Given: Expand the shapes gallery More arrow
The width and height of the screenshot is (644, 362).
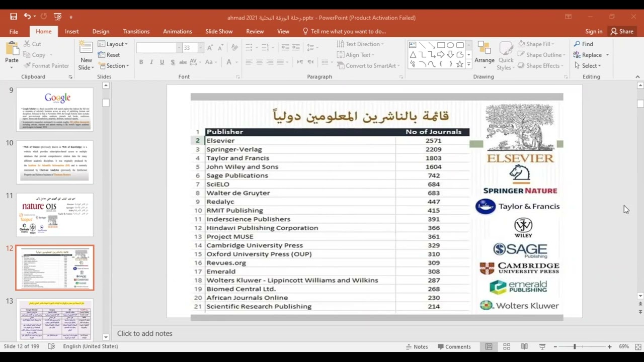Looking at the screenshot, I should (x=469, y=64).
